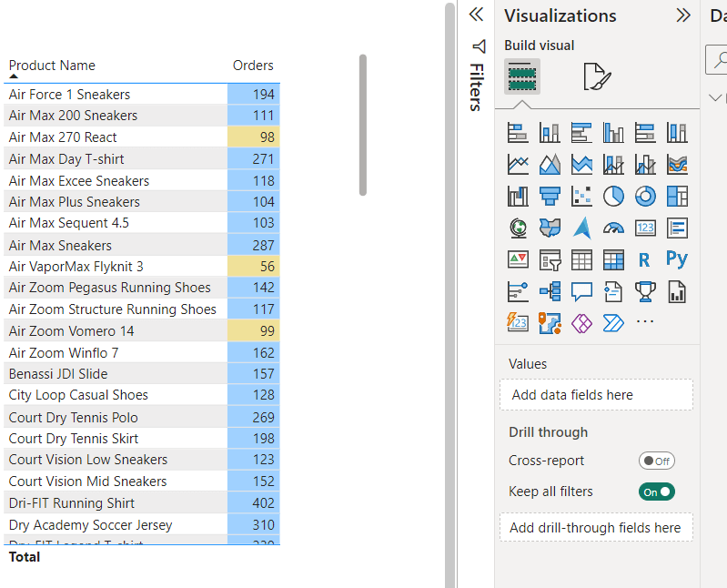Screen dimensions: 727x588
Task: Click the Benassi JDI Slide row
Action: [x=142, y=374]
